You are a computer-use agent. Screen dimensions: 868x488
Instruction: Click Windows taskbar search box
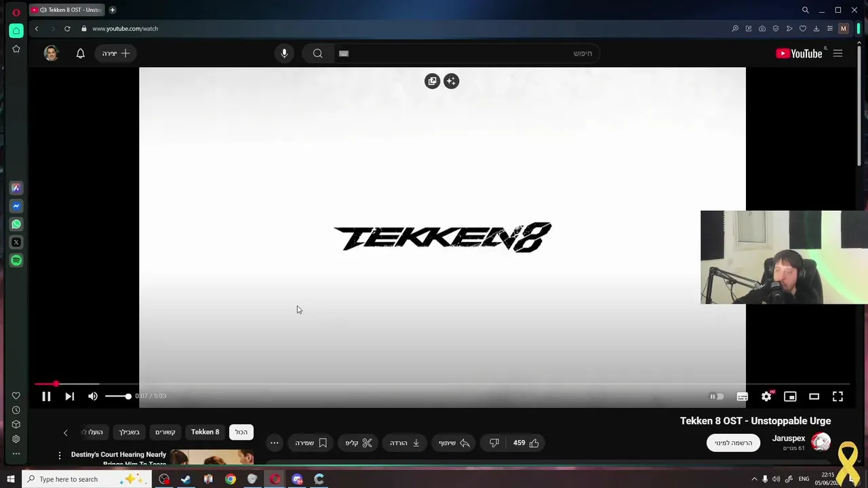pyautogui.click(x=86, y=479)
